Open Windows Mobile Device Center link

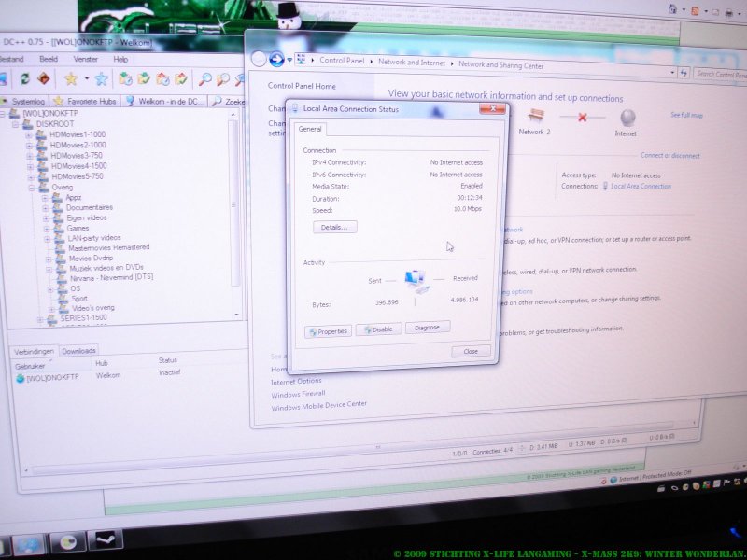[x=318, y=406]
